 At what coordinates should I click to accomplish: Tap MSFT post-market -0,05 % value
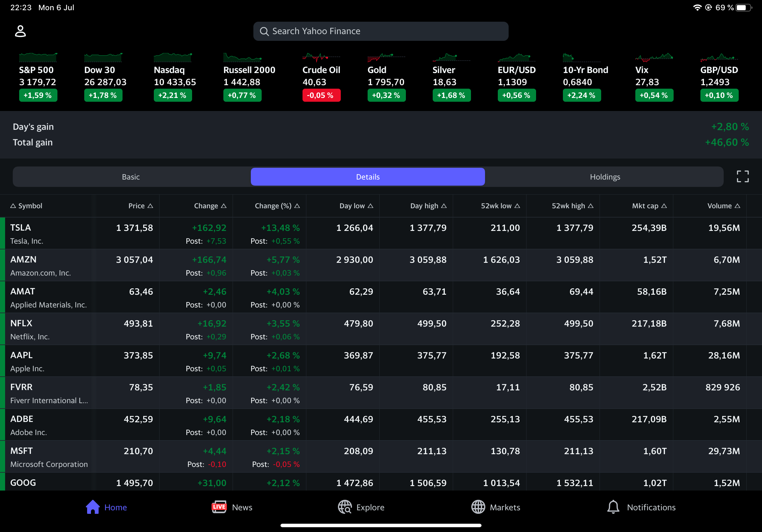pyautogui.click(x=286, y=464)
